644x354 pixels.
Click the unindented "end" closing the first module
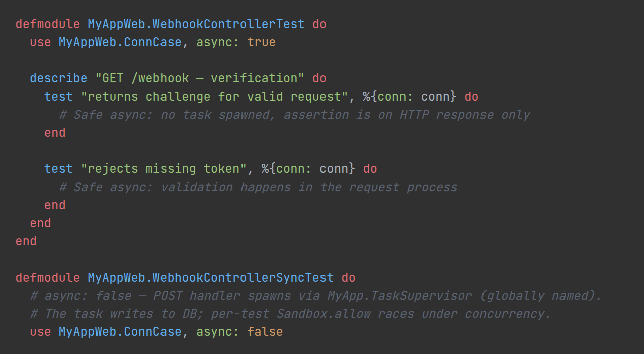pyautogui.click(x=26, y=241)
